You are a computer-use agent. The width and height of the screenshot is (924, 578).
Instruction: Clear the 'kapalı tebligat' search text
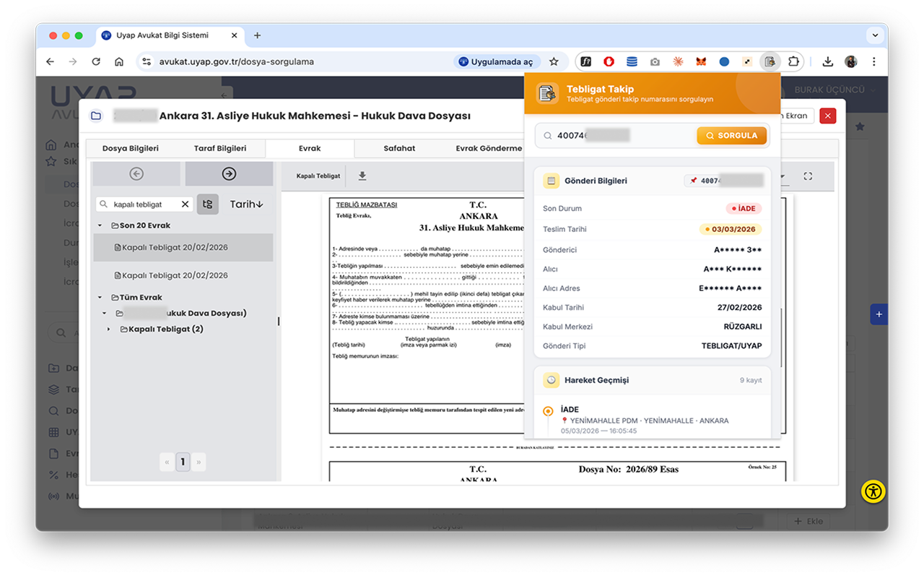(186, 204)
